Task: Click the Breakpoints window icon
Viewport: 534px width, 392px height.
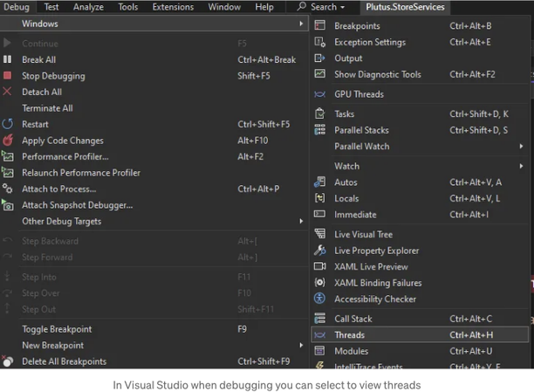Action: pos(319,25)
